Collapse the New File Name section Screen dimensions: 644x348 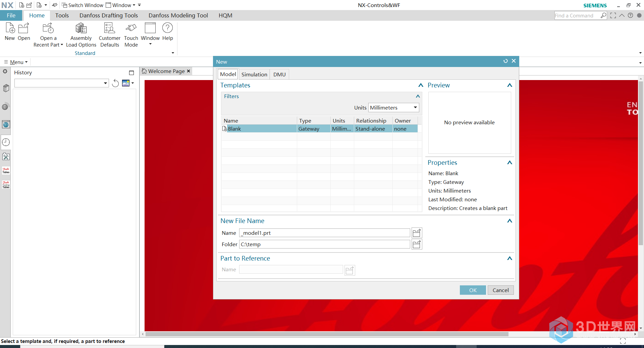[509, 221]
